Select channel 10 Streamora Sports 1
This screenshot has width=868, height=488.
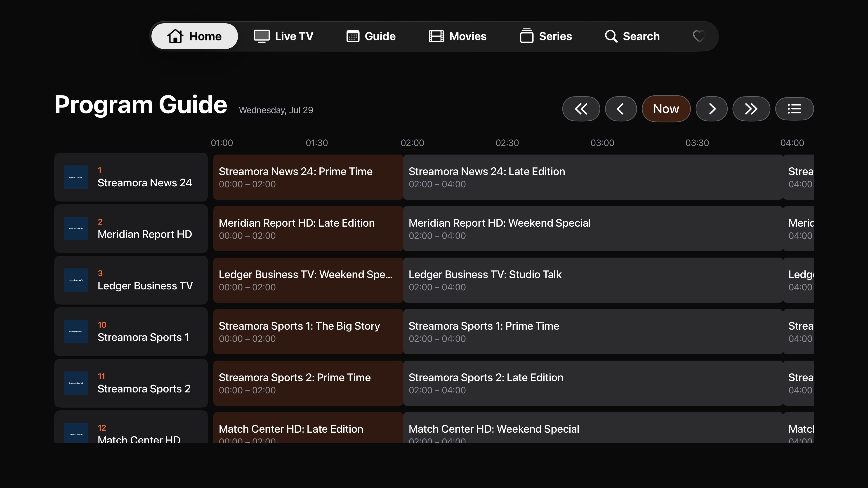coord(131,332)
